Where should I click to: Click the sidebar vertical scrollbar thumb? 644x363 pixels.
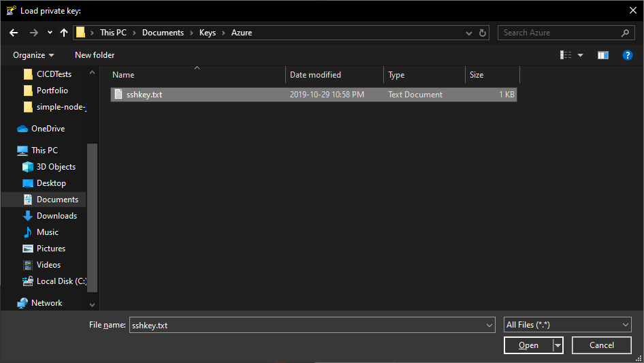coord(93,218)
